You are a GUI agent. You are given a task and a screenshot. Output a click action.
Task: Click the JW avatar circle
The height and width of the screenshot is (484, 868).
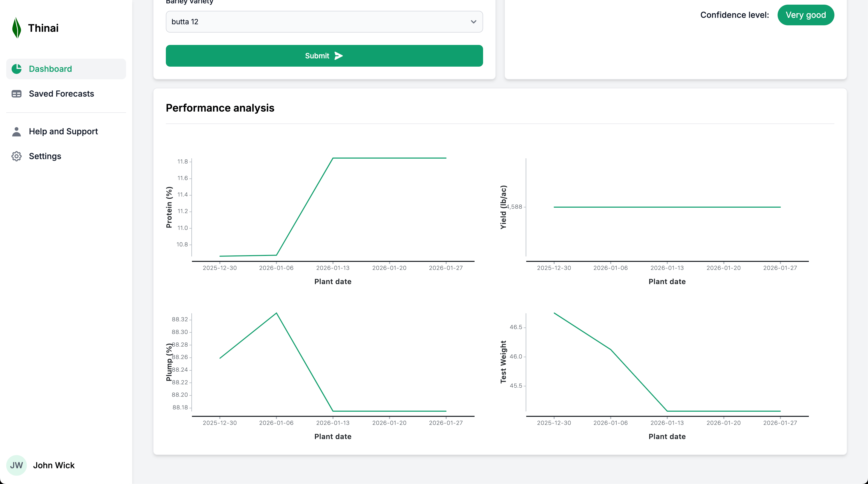17,465
